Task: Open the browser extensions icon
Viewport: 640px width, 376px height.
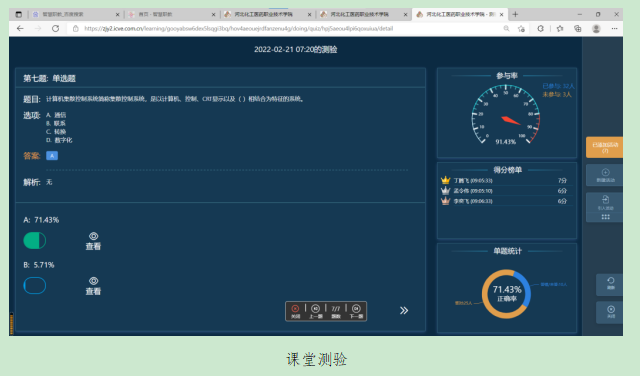Action: pos(540,29)
